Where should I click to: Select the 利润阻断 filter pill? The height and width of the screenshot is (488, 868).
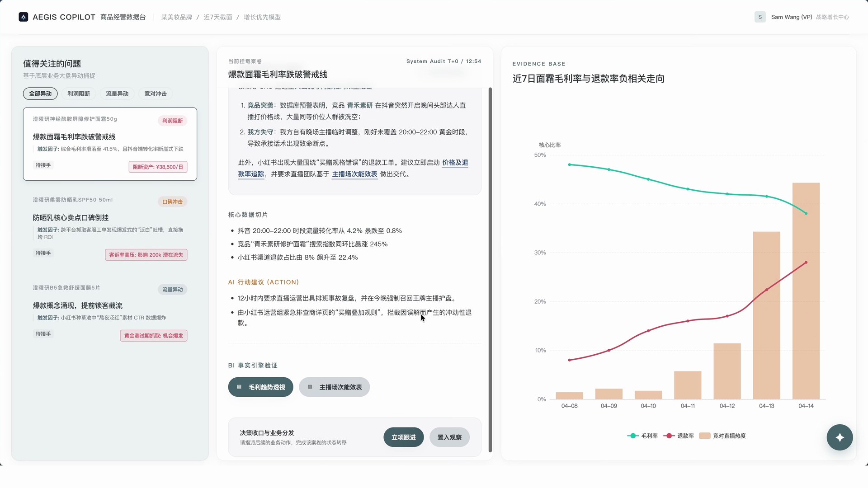79,94
